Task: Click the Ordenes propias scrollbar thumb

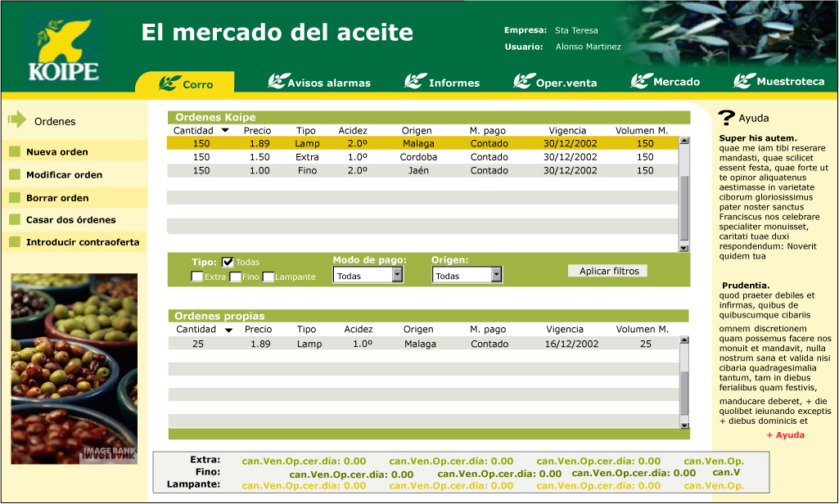Action: [x=683, y=392]
